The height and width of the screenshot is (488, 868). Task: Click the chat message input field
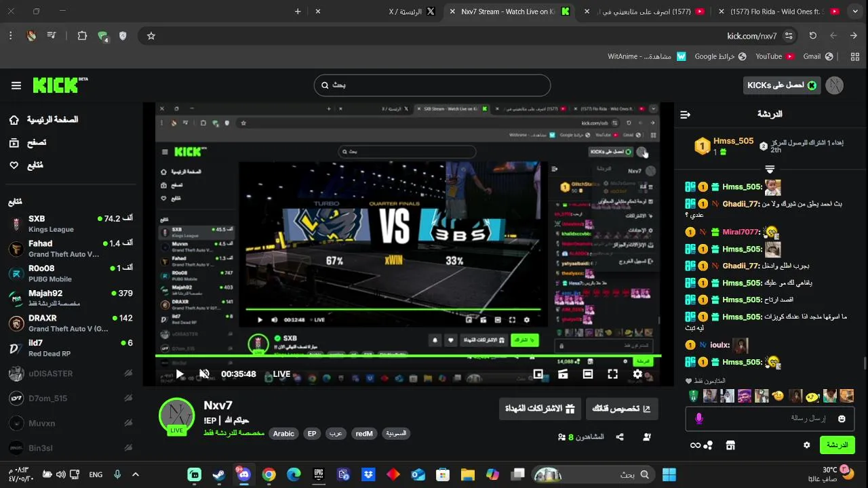coord(770,419)
